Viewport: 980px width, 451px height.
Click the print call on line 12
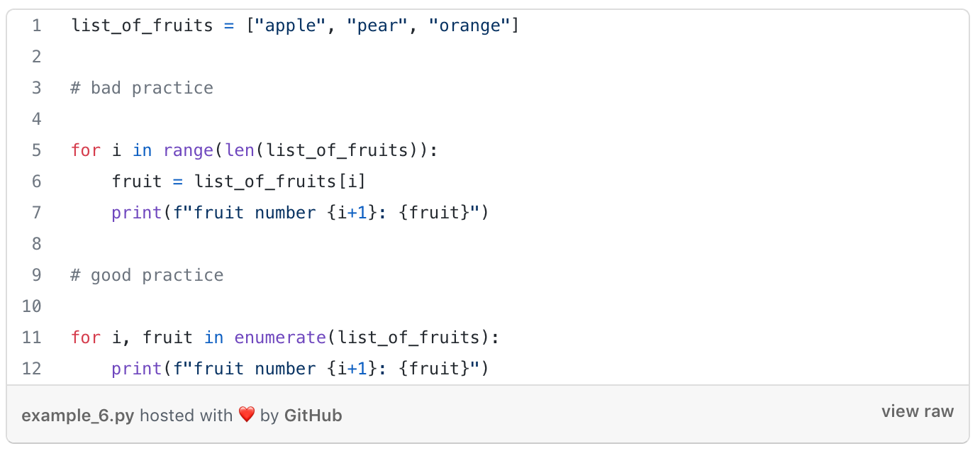pyautogui.click(x=136, y=369)
